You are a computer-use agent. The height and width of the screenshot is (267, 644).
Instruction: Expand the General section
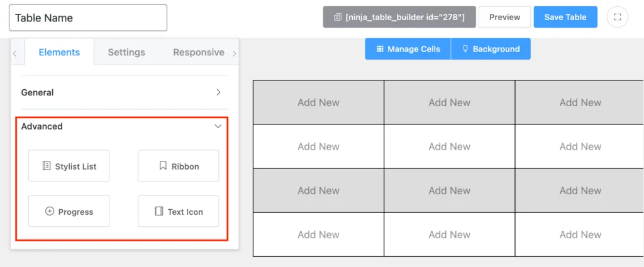121,92
